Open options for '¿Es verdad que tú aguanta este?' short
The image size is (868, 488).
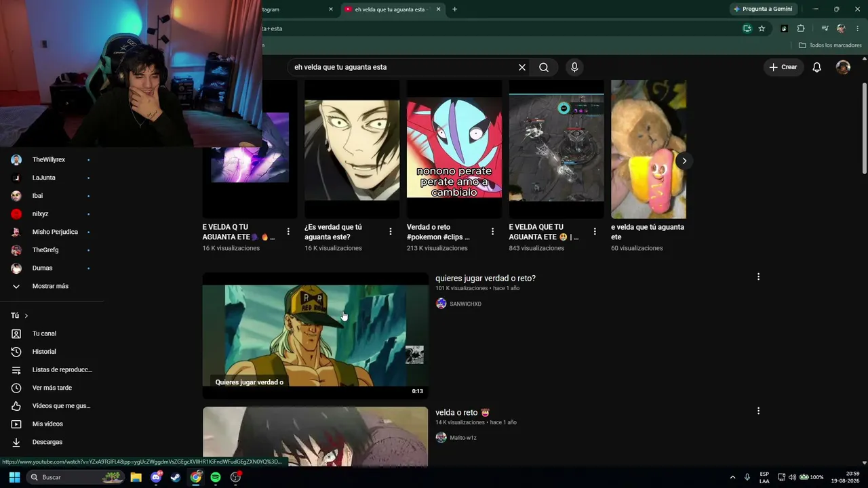(390, 232)
